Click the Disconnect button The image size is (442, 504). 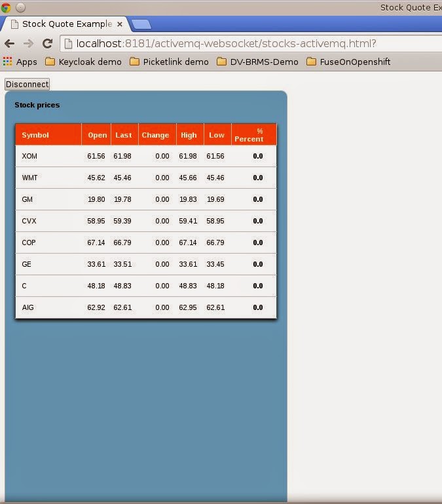[28, 84]
